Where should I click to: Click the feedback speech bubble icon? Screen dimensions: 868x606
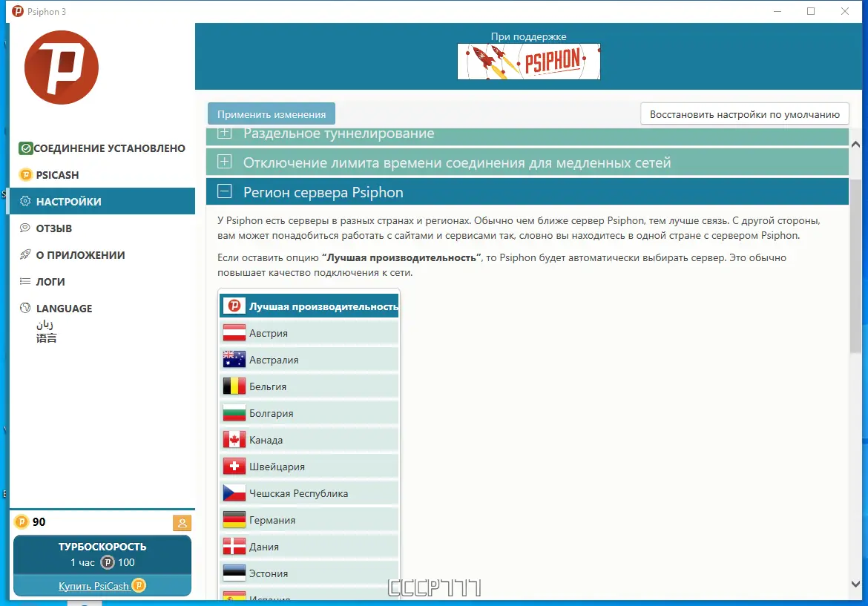pos(25,228)
